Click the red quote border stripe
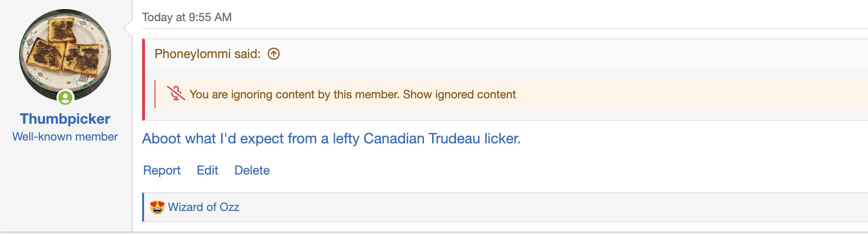This screenshot has height=234, width=868. pos(144,80)
